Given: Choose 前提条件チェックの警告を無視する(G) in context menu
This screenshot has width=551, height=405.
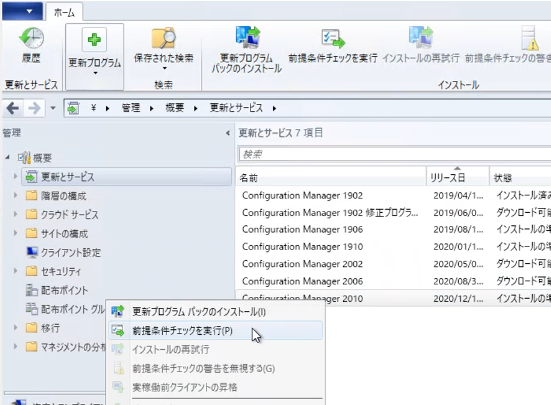Looking at the screenshot, I should click(x=215, y=368).
